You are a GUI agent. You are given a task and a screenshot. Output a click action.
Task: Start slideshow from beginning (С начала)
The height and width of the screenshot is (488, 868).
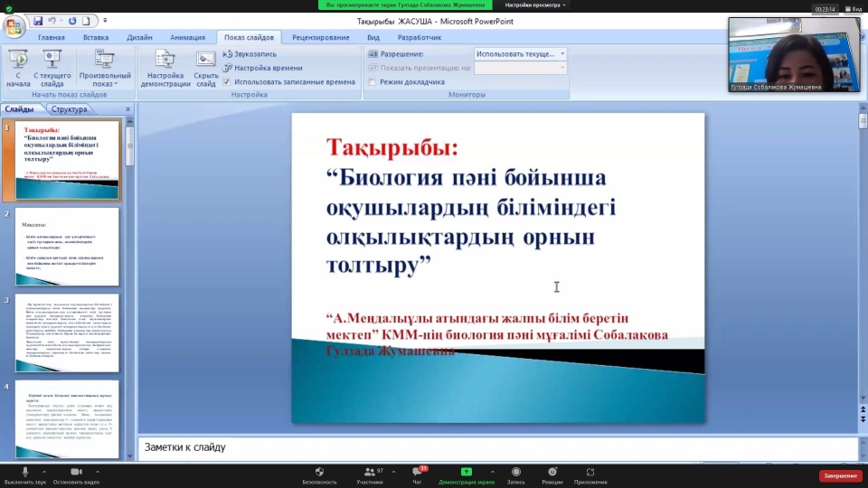click(18, 67)
